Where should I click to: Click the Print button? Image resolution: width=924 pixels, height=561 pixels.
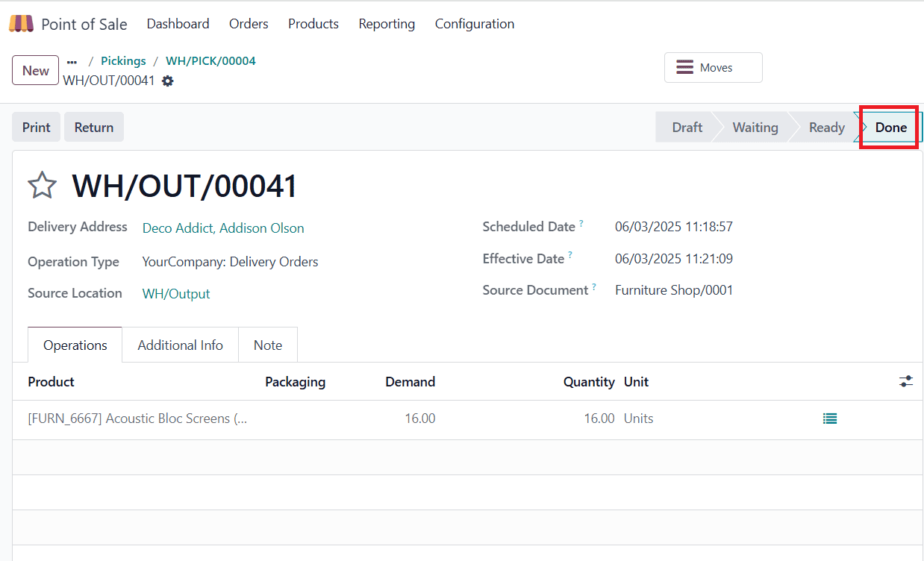36,127
